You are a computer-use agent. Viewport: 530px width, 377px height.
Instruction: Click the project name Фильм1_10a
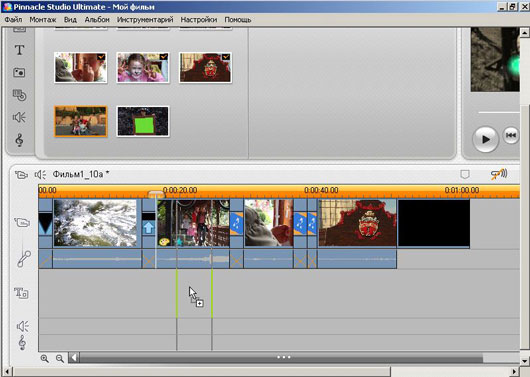coord(80,174)
